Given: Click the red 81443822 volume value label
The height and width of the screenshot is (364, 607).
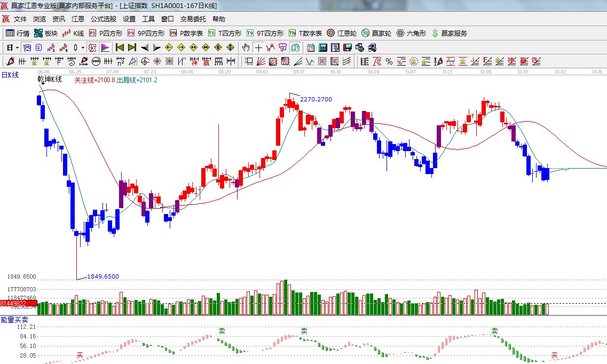Looking at the screenshot, I should pyautogui.click(x=18, y=303).
